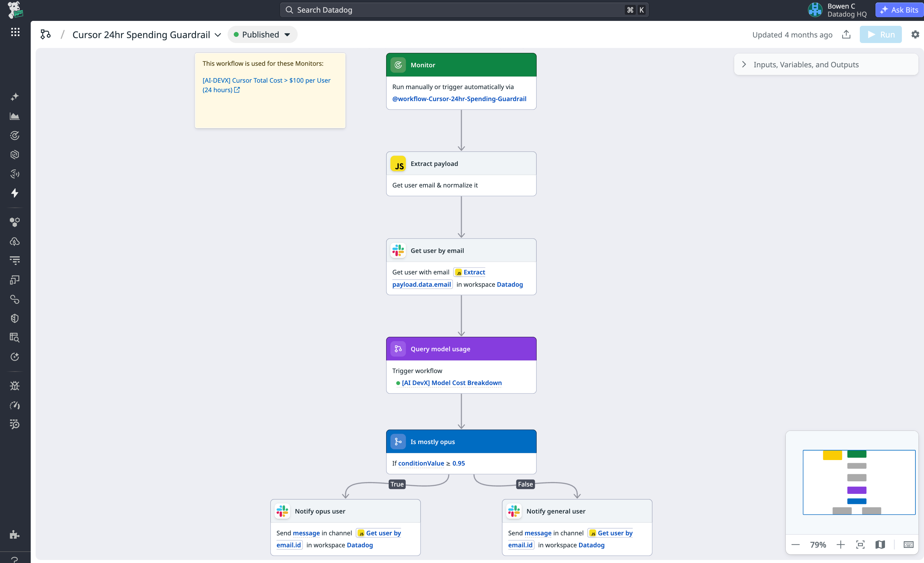Image resolution: width=924 pixels, height=563 pixels.
Task: Open the lightning bolt Actions sidebar icon
Action: point(15,193)
